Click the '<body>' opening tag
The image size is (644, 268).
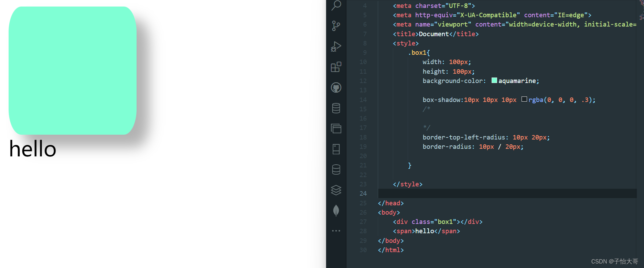tap(389, 213)
